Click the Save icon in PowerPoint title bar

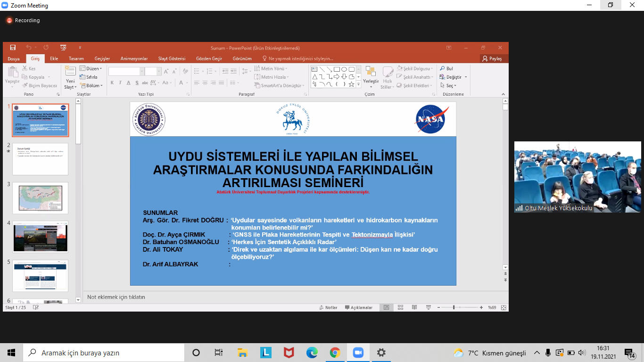click(13, 48)
